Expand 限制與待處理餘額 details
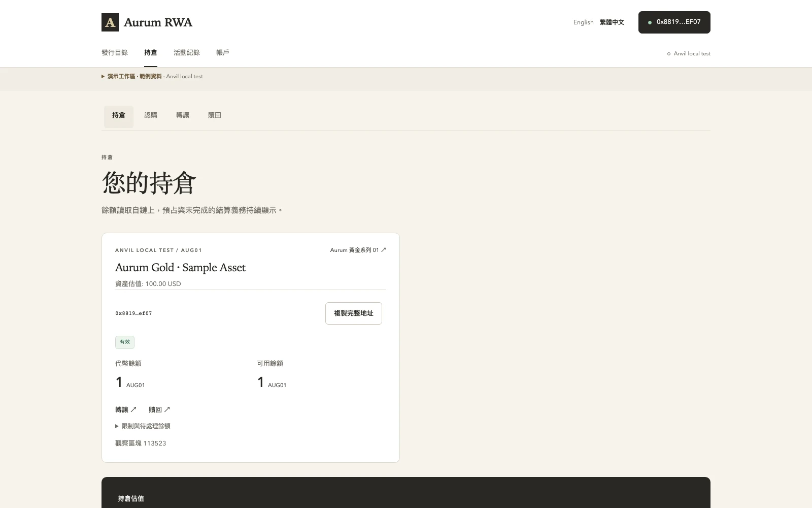812x508 pixels. coord(143,426)
